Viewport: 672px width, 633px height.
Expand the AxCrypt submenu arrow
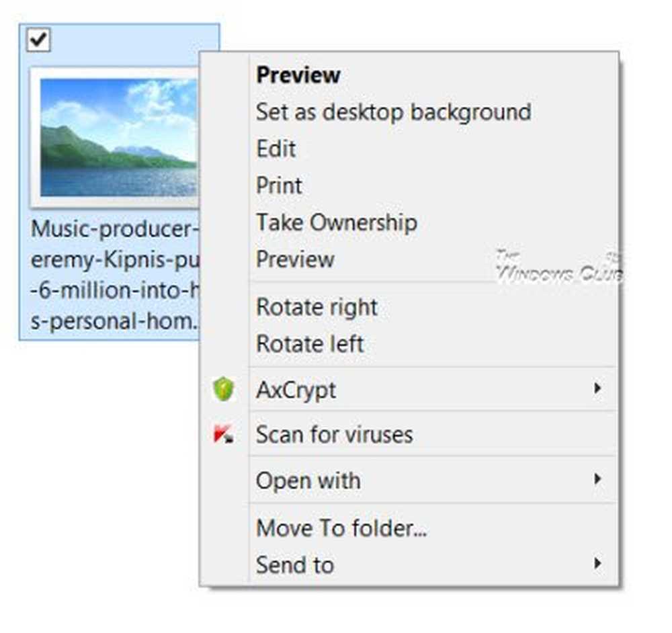coord(597,389)
